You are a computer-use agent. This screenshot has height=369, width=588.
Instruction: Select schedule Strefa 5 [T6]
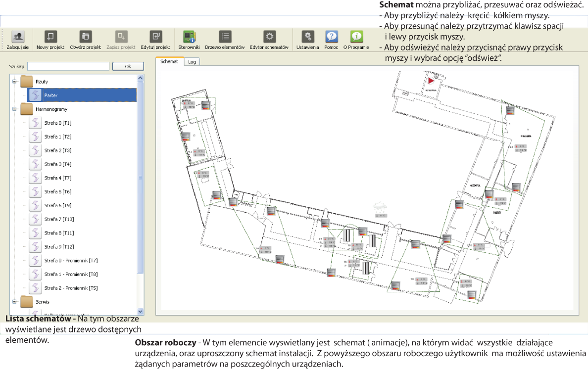(58, 191)
